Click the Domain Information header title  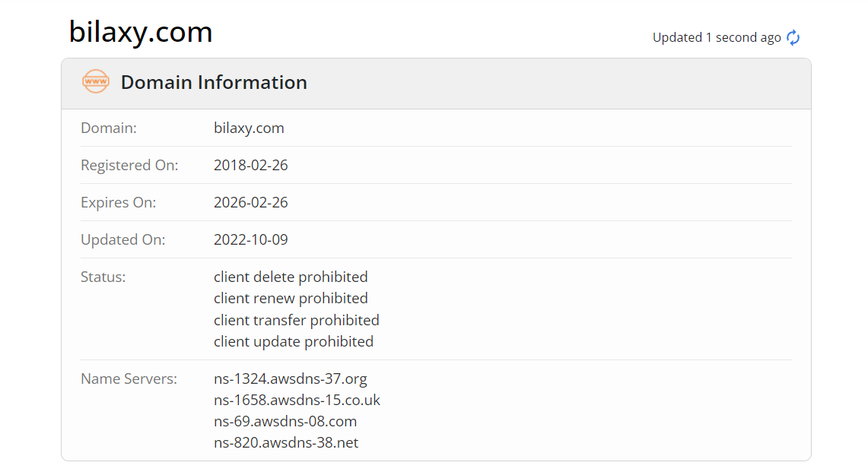pyautogui.click(x=214, y=82)
